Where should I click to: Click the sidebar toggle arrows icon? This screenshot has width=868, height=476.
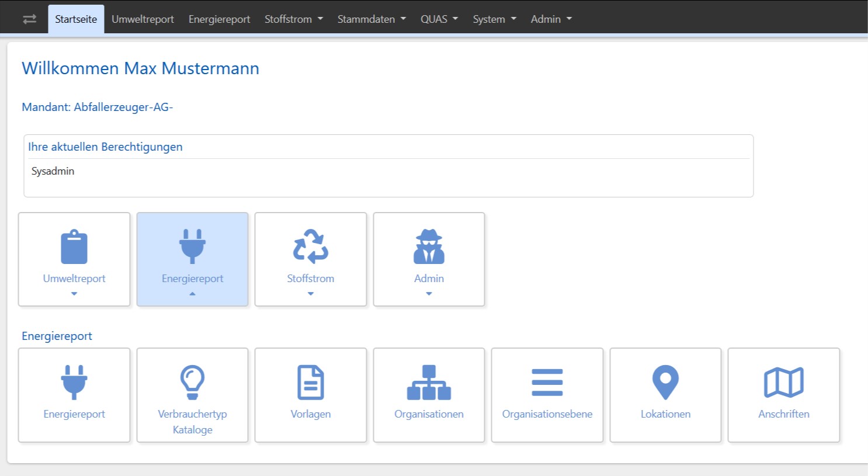tap(30, 19)
